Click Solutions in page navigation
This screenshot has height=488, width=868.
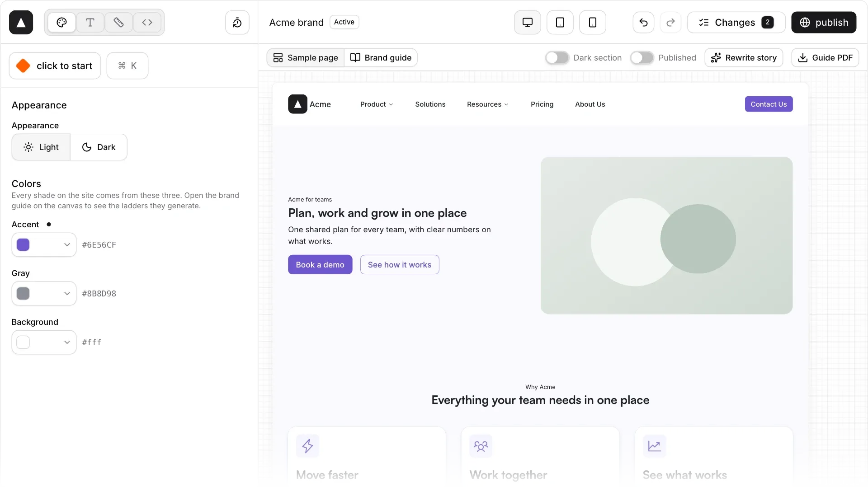coord(430,104)
